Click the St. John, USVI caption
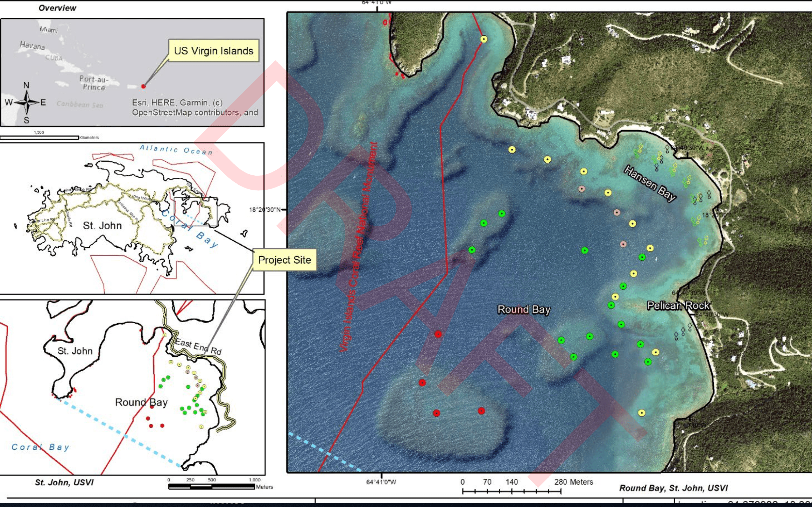Image resolution: width=812 pixels, height=507 pixels. coord(64,483)
